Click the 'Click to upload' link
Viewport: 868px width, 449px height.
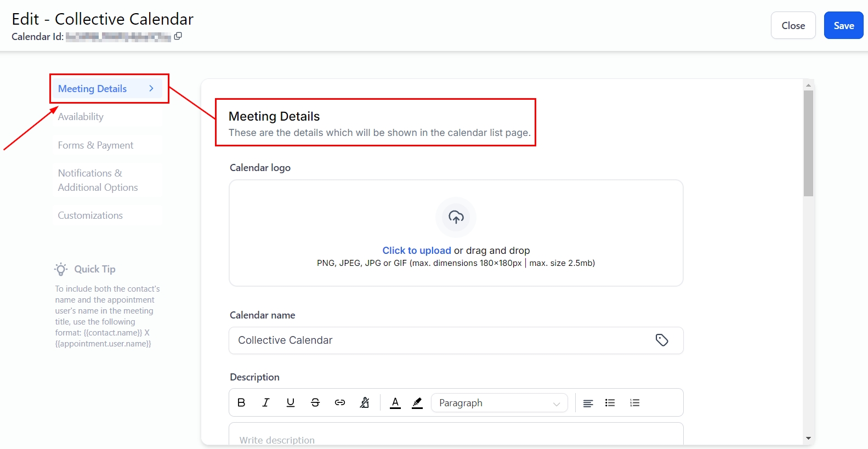point(416,251)
